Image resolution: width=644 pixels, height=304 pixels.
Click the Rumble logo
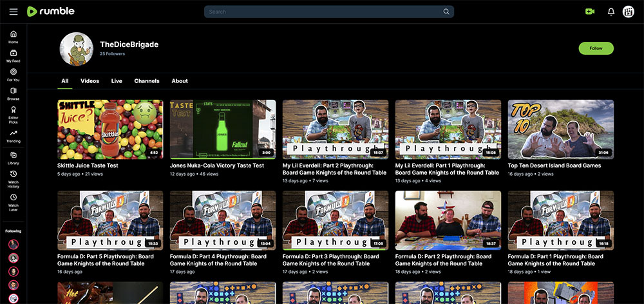(51, 12)
